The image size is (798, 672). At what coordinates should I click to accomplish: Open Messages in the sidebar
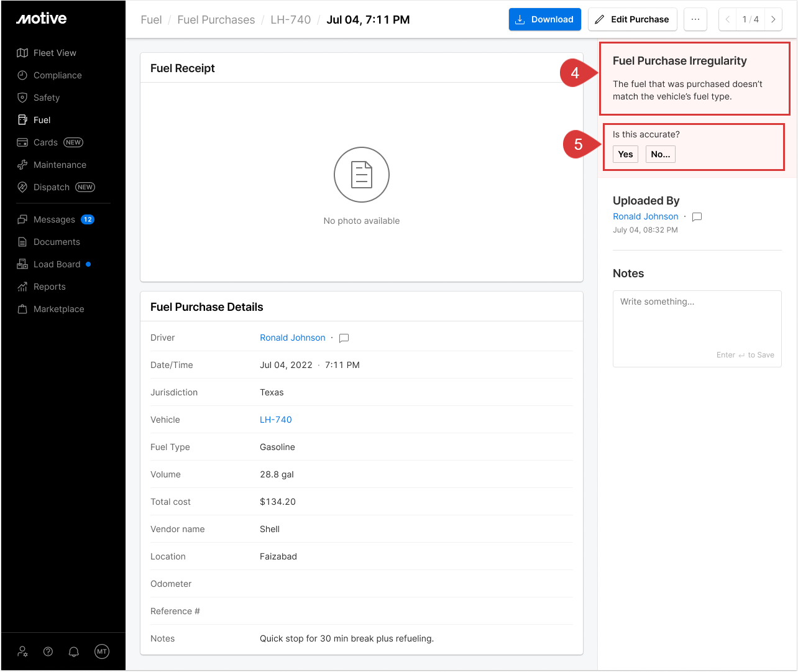pyautogui.click(x=54, y=219)
